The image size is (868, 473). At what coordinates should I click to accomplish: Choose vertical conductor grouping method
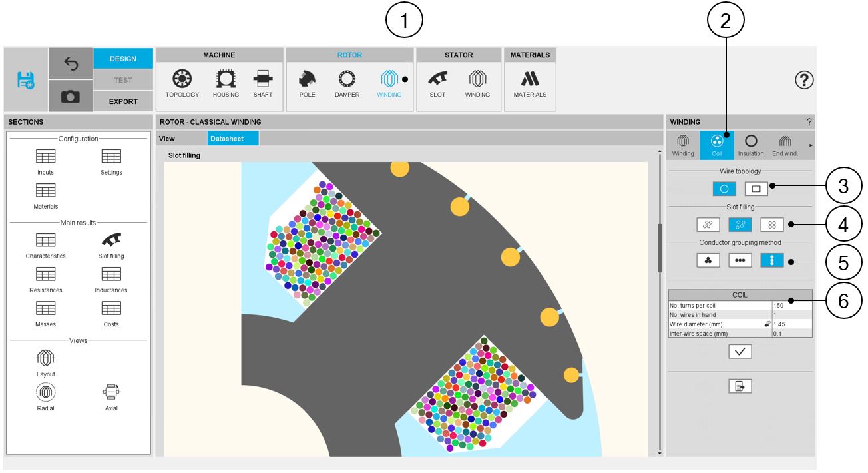[x=772, y=260]
